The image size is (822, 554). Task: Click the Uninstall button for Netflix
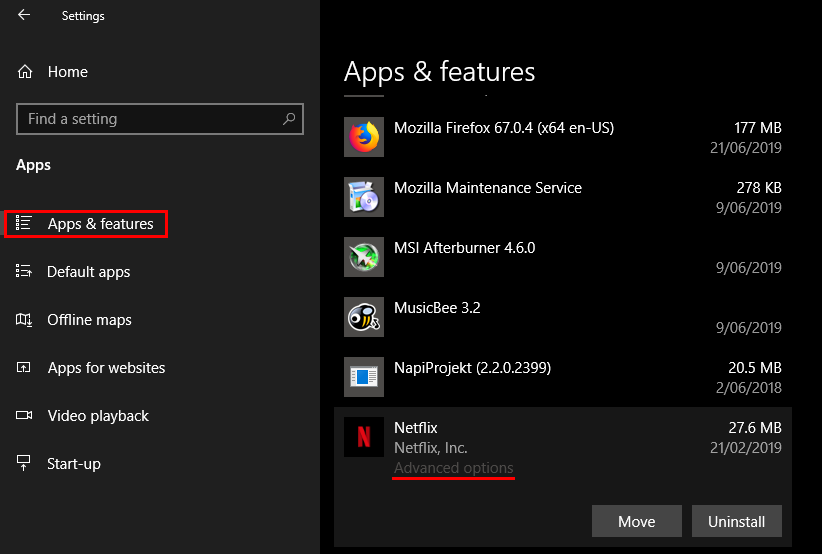[737, 521]
